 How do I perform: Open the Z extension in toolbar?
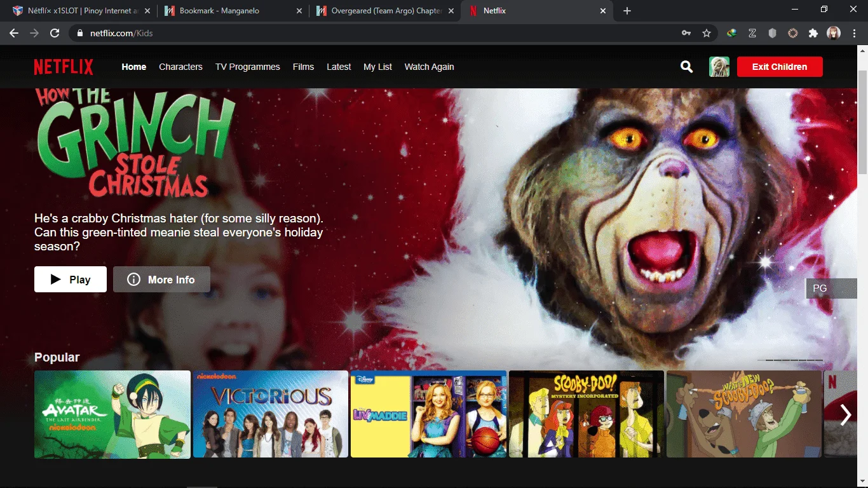click(x=752, y=33)
